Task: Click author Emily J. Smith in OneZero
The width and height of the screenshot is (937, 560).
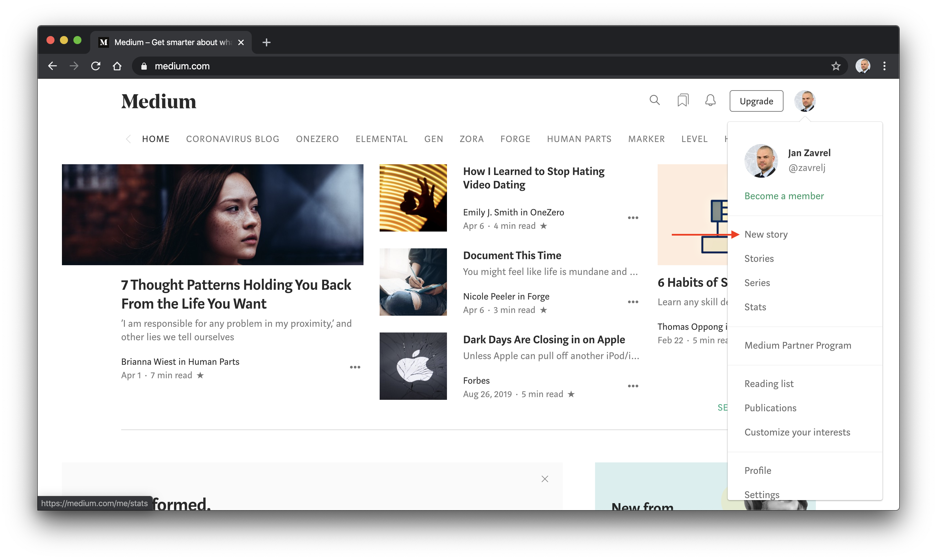Action: pyautogui.click(x=513, y=212)
